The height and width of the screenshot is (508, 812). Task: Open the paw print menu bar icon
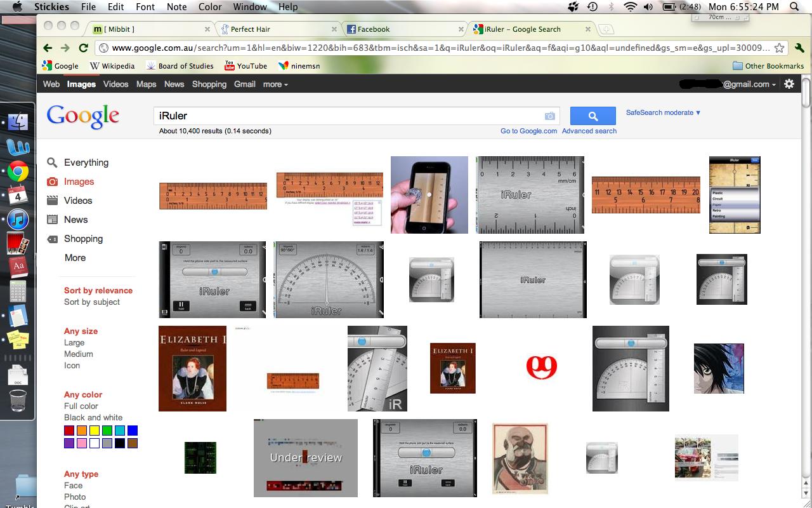[574, 7]
